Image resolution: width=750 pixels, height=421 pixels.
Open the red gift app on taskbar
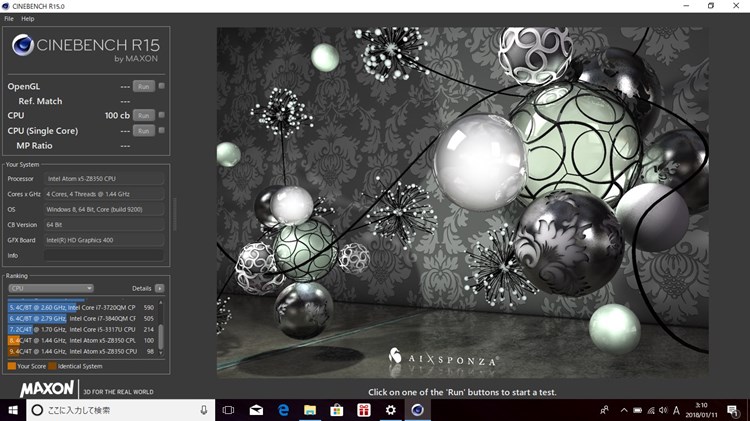[x=364, y=410]
